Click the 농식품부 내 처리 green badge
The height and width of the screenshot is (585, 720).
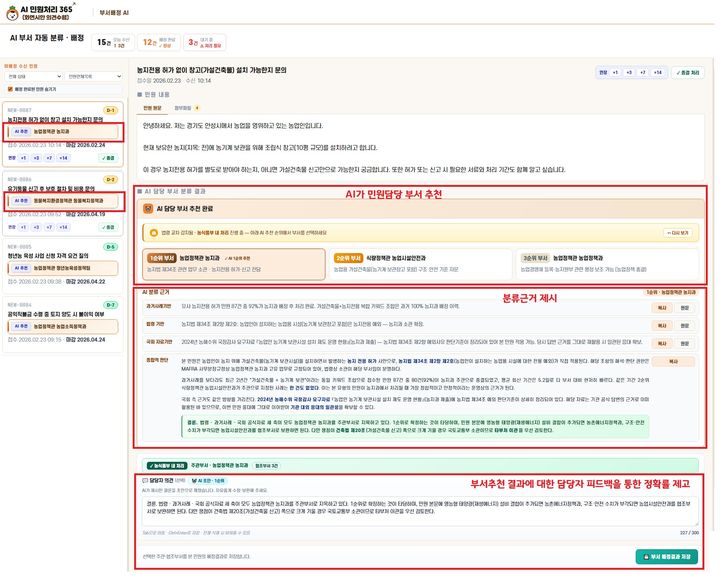click(x=167, y=466)
